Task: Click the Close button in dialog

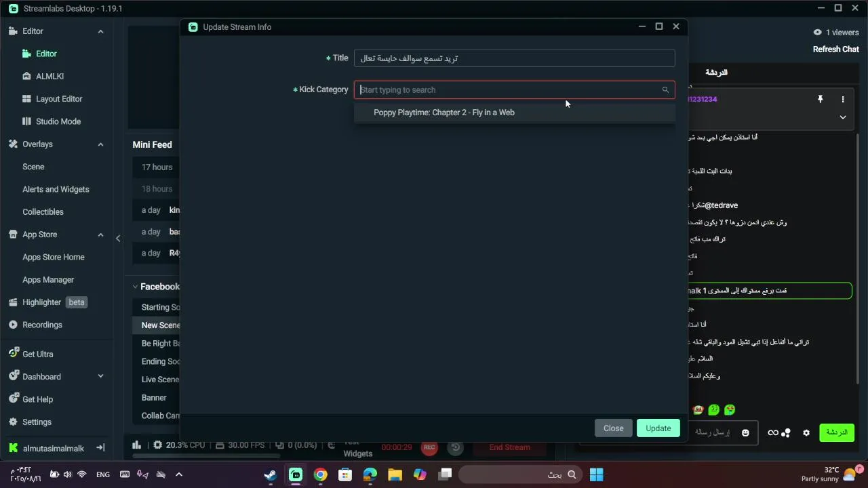Action: point(614,428)
